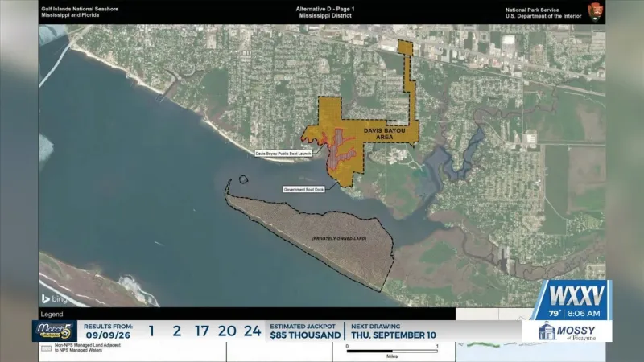Click lottery number 17
This screenshot has height=362, width=644.
pos(202,331)
